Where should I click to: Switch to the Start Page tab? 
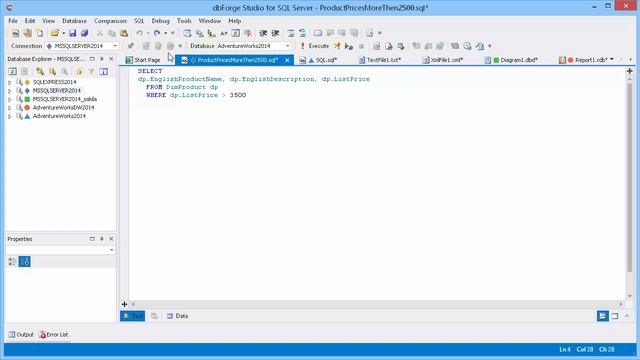(143, 60)
